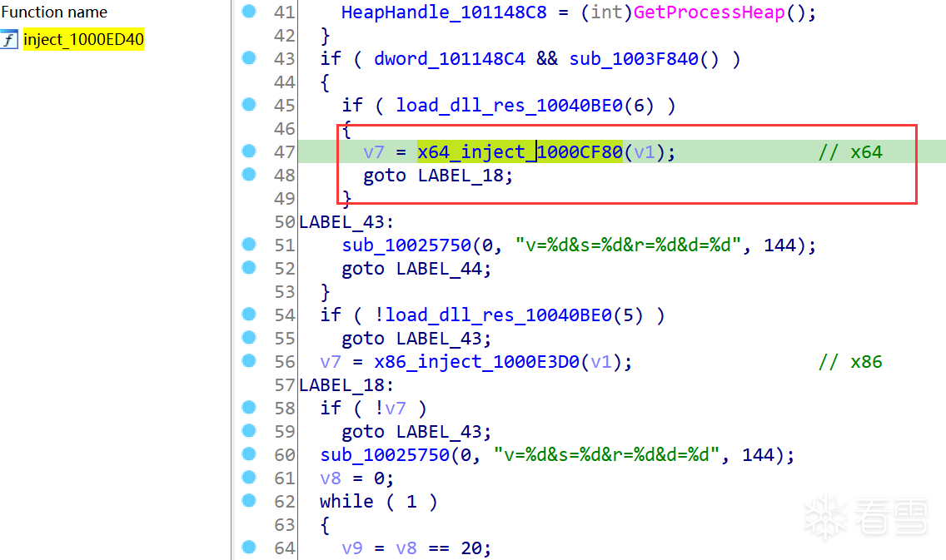Image resolution: width=946 pixels, height=560 pixels.
Task: Open sub_10025750 on line 51
Action: 406,245
